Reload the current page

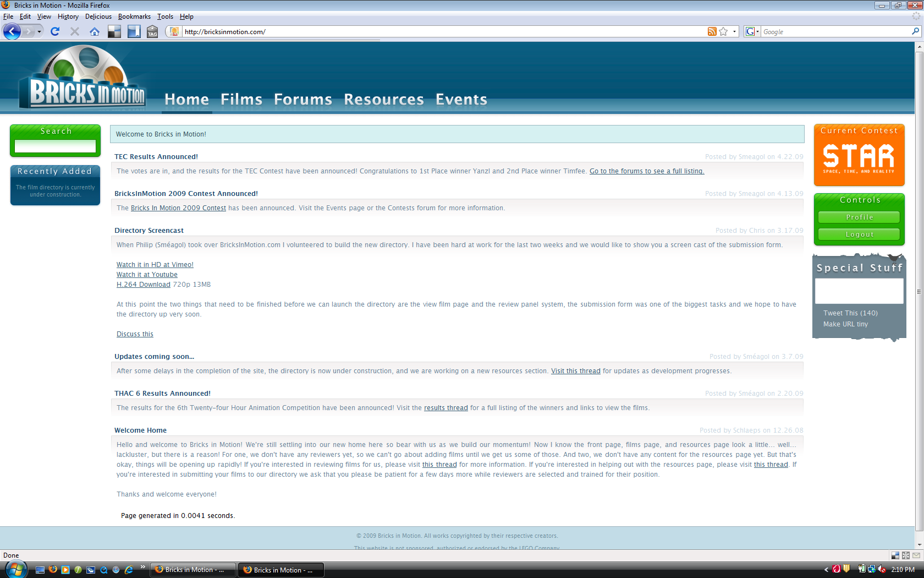(55, 31)
